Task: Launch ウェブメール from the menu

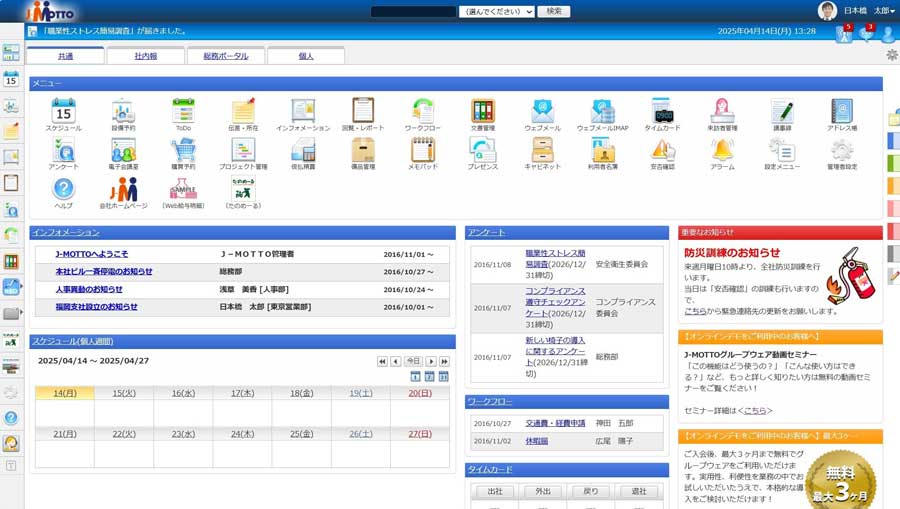Action: coord(542,112)
